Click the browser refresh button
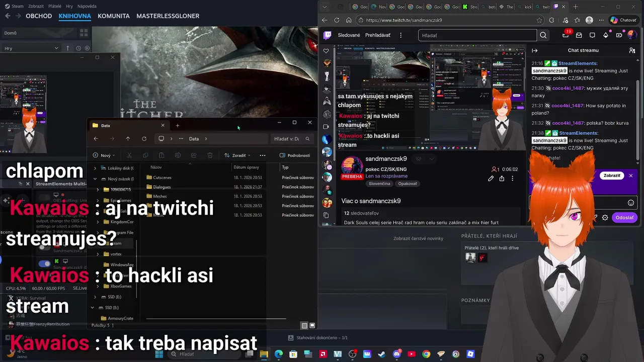The width and height of the screenshot is (644, 362). click(x=337, y=20)
